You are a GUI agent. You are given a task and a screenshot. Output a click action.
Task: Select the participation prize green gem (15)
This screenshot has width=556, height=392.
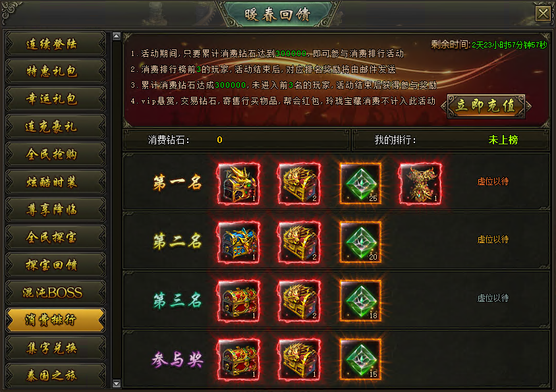360,360
